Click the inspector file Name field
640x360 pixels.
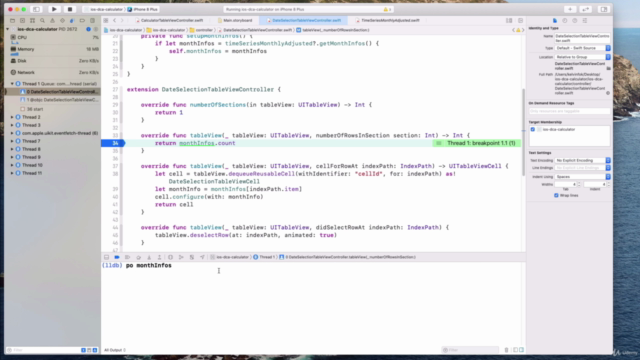coord(582,38)
